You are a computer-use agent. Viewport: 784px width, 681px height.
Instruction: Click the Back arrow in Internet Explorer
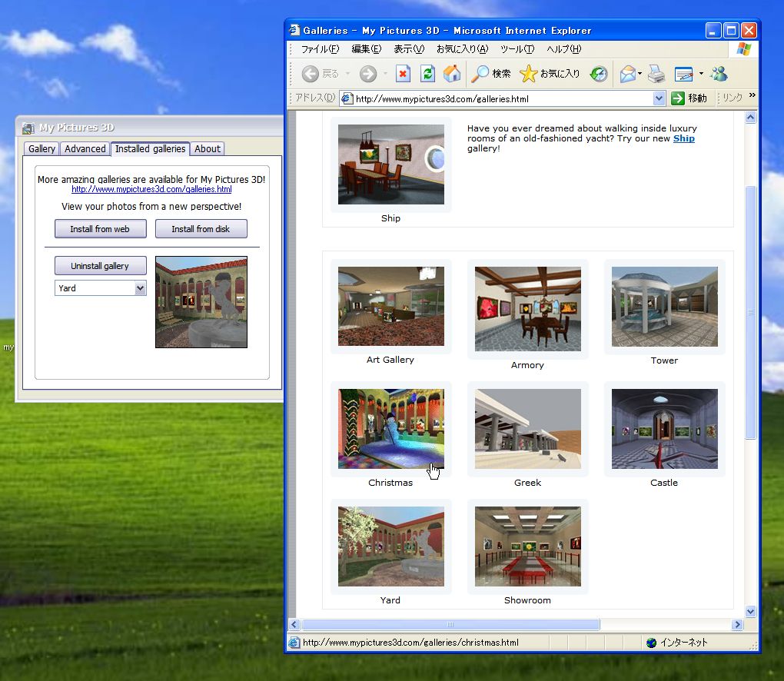point(310,74)
